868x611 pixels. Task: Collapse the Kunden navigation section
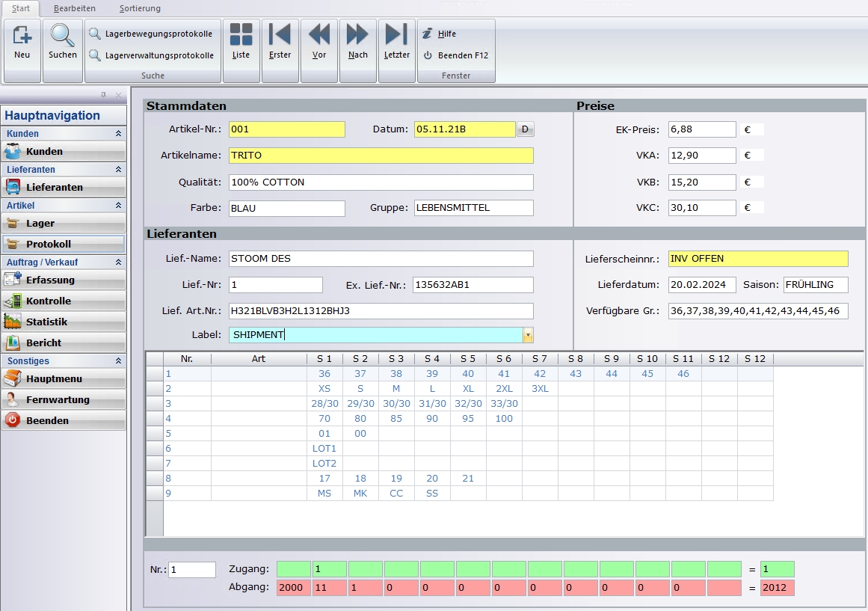pos(118,134)
